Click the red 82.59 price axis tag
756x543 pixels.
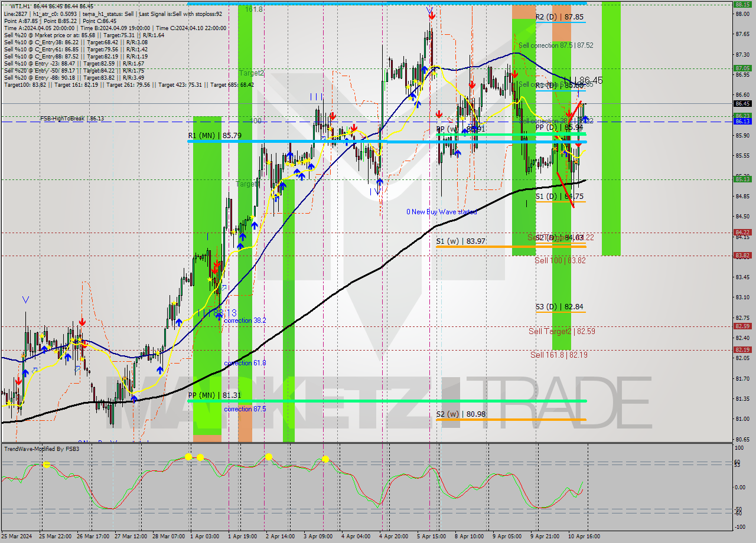tap(742, 326)
